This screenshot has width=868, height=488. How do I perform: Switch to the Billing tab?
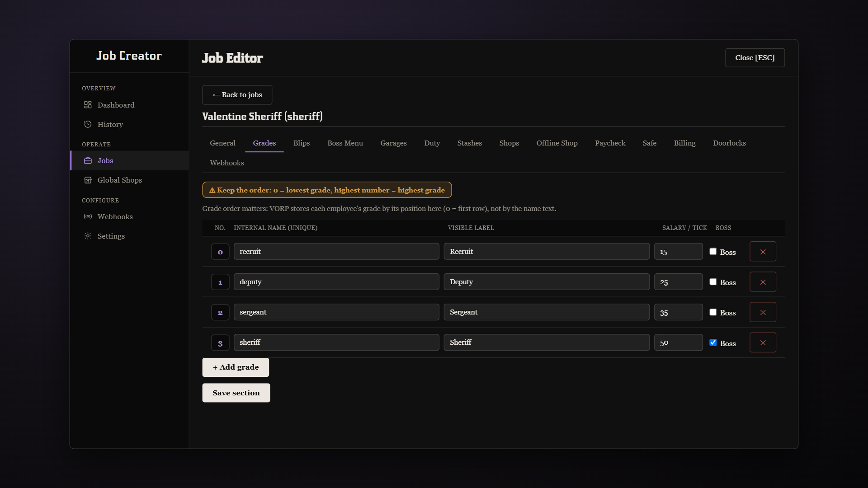684,143
